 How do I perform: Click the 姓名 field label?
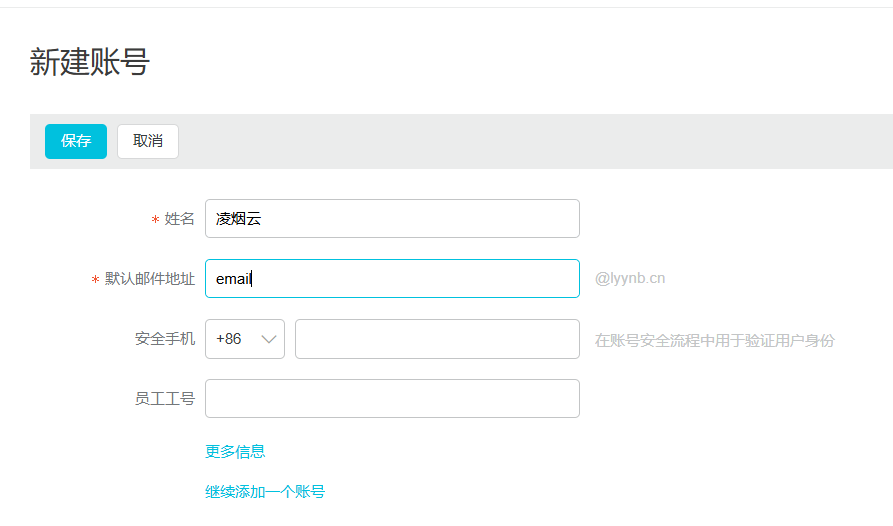point(180,219)
